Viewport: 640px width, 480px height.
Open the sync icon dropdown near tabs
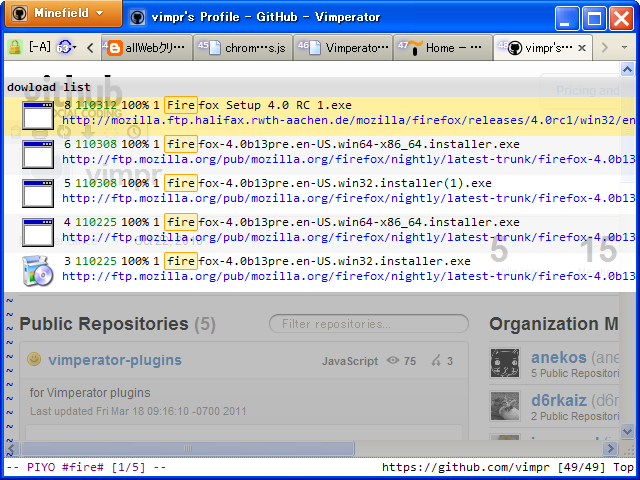tap(67, 48)
